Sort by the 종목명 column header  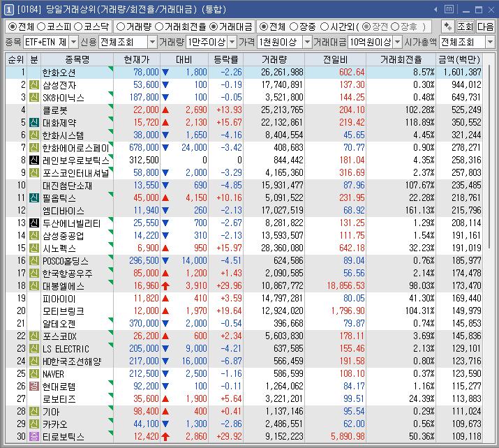(77, 59)
